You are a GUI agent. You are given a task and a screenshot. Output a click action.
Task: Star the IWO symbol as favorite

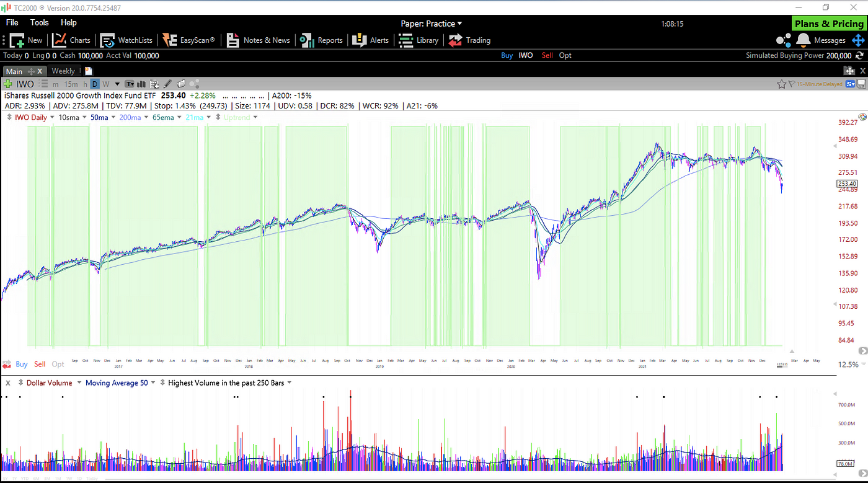781,84
